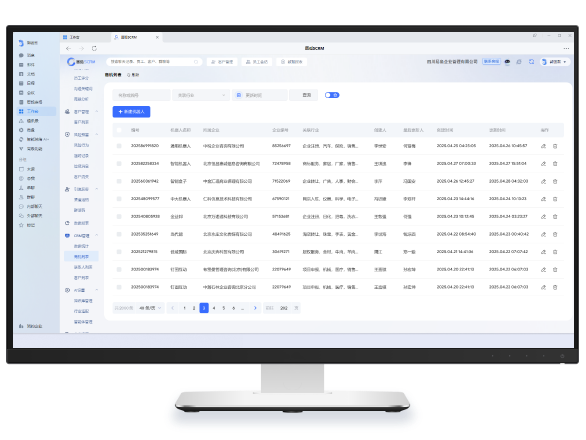Click the browser refresh icon
This screenshot has height=440, width=586.
(x=94, y=48)
